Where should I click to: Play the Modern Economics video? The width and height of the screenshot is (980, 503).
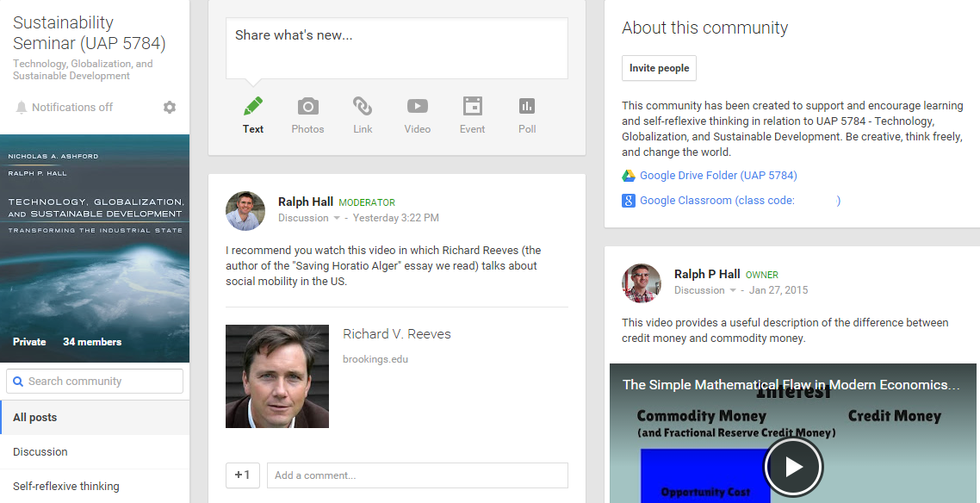click(x=793, y=466)
